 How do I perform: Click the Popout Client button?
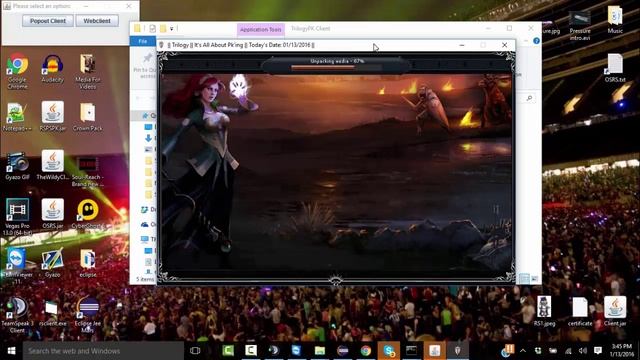tap(48, 21)
